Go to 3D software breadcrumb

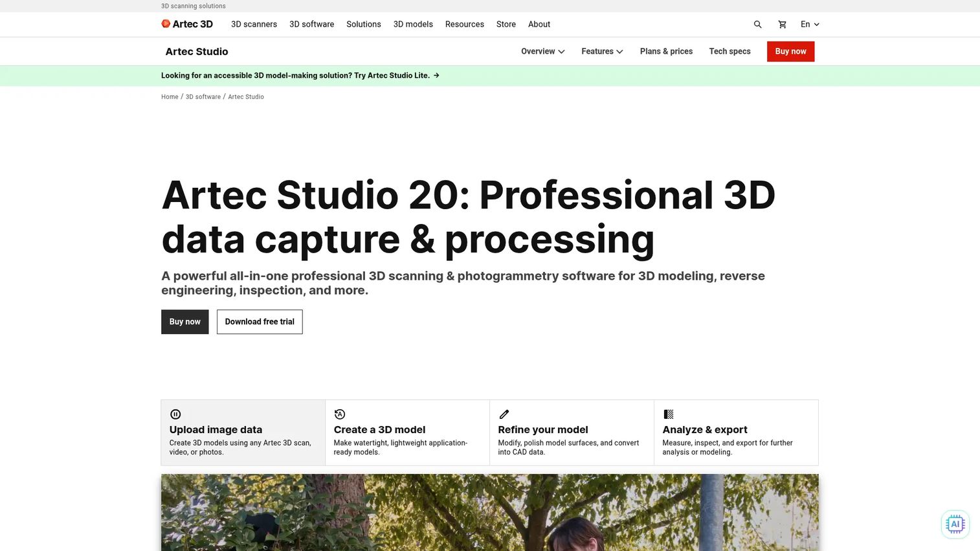point(203,97)
